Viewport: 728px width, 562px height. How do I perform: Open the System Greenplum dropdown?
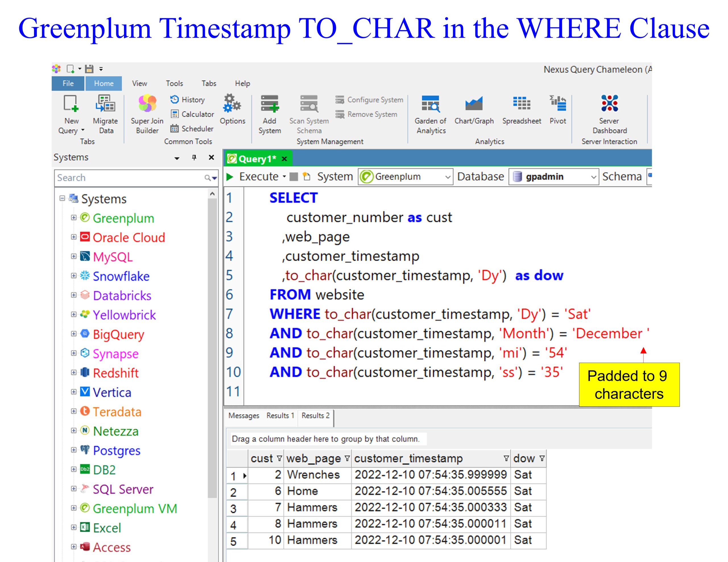pyautogui.click(x=448, y=177)
